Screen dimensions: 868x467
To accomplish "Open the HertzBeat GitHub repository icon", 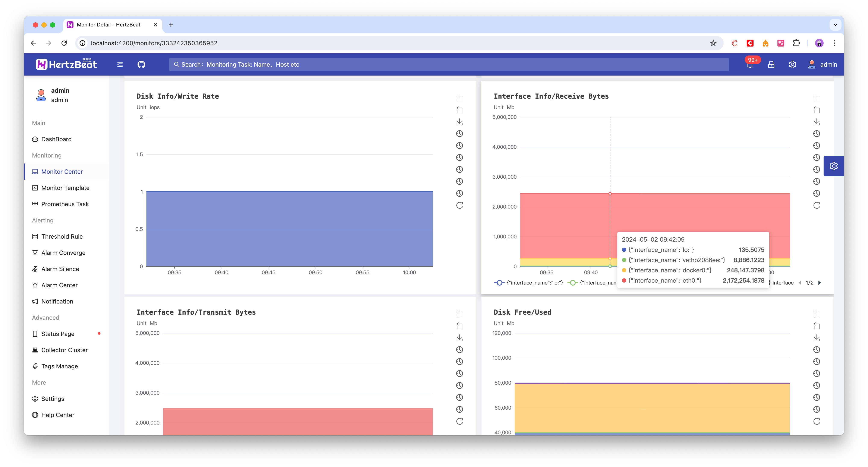I will 141,64.
